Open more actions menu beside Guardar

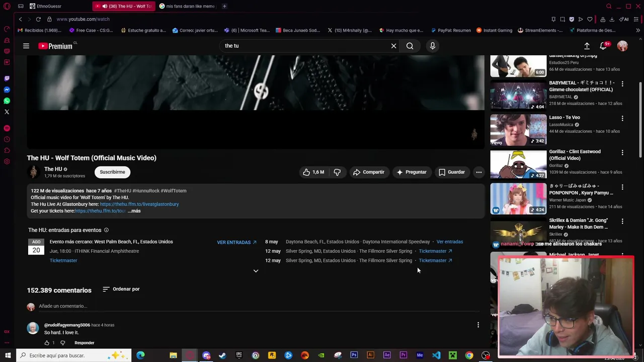click(x=479, y=172)
